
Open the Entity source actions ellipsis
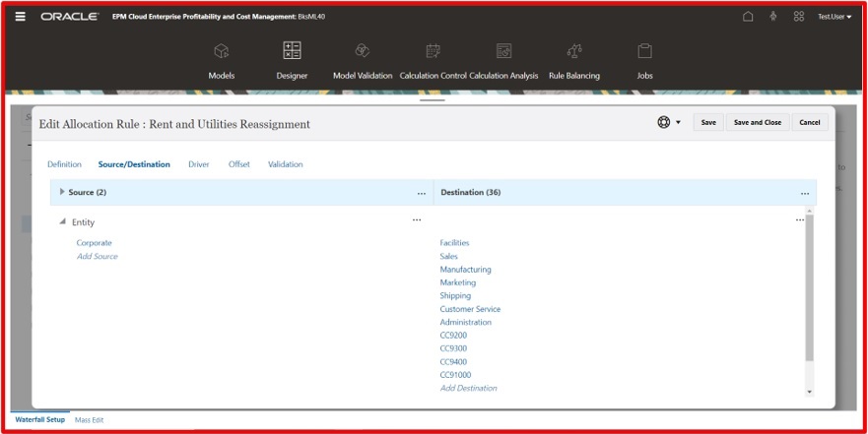coord(417,220)
